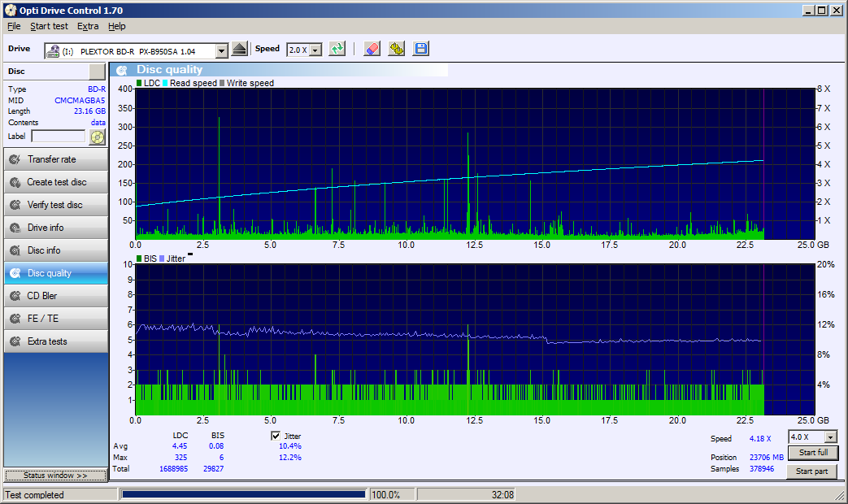This screenshot has height=504, width=848.
Task: Open Create test disc in the sidebar
Action: 56,182
